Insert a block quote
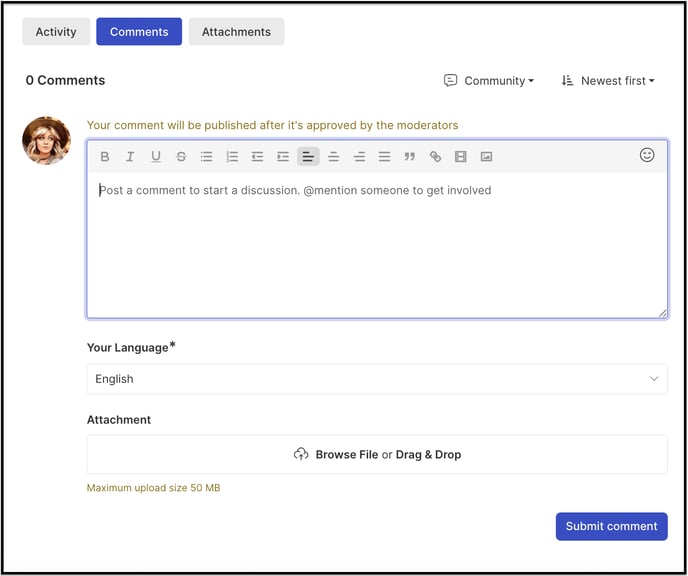Image resolution: width=688 pixels, height=576 pixels. click(x=410, y=157)
